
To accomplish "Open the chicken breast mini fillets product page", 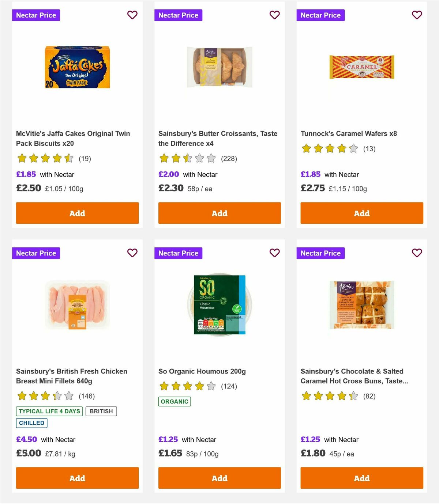I will (x=71, y=376).
